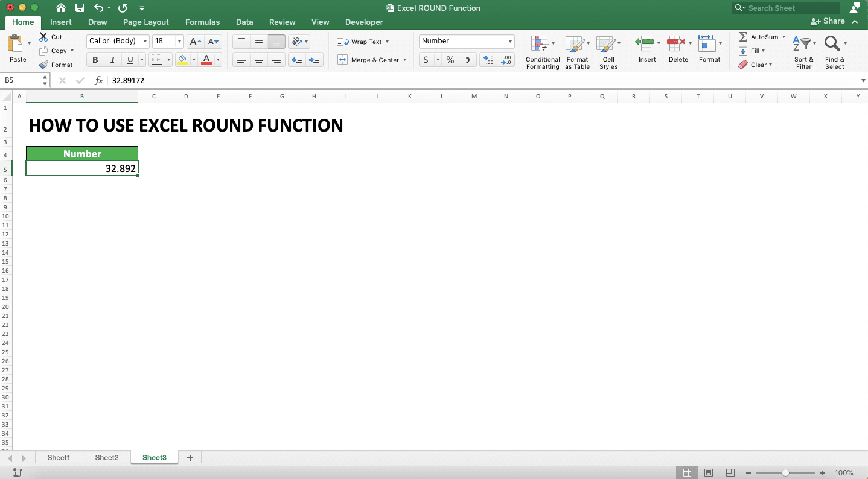868x479 pixels.
Task: Increase the font size
Action: [196, 42]
